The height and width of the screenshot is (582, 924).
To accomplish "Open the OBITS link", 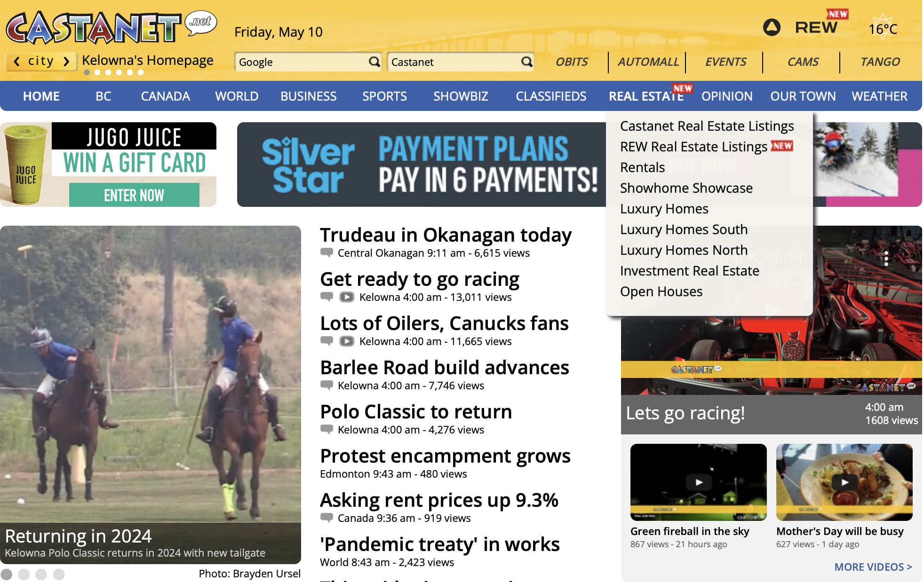I will [572, 62].
